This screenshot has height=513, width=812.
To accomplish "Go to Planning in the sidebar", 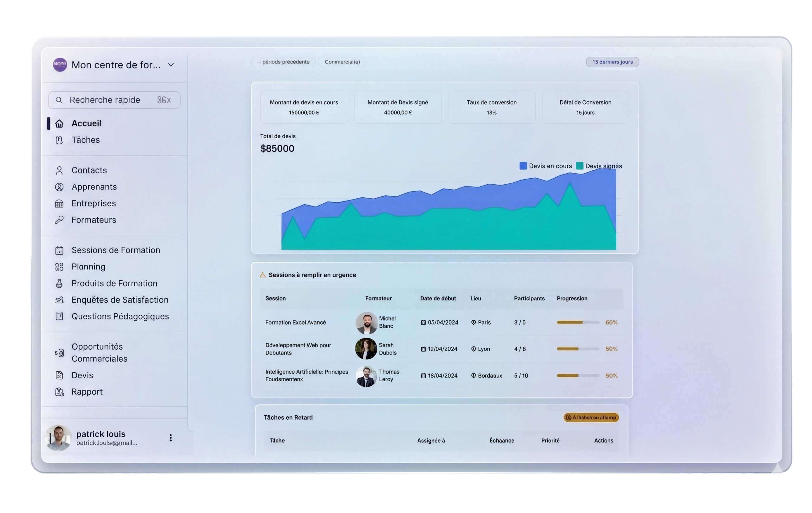I will [88, 267].
